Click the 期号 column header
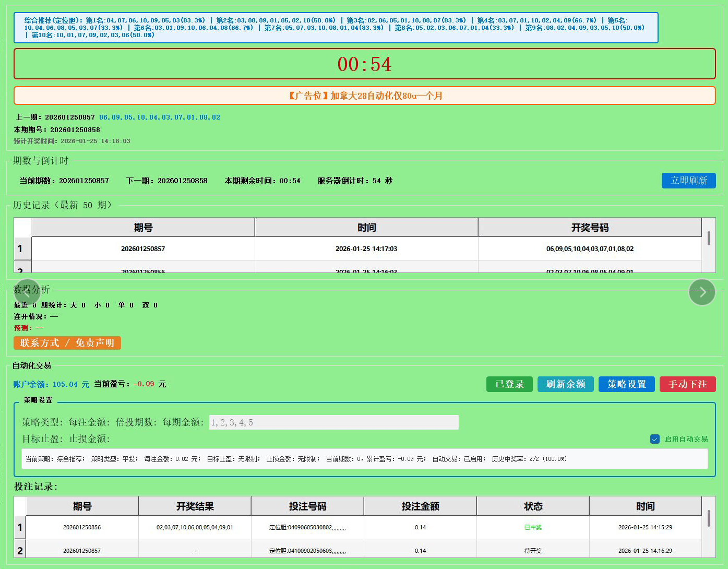The image size is (728, 569). [142, 227]
